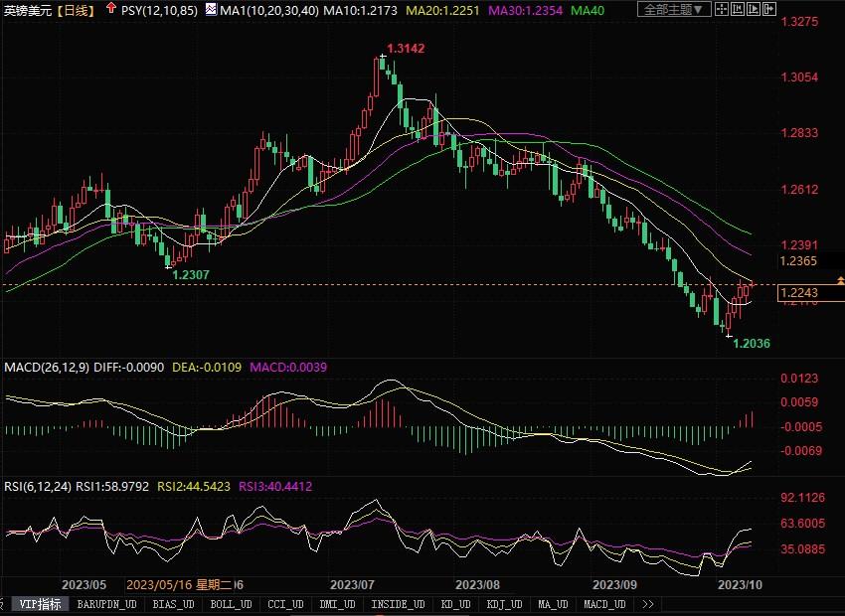
Task: Click the plus marker at 1.2036 low
Action: (729, 337)
